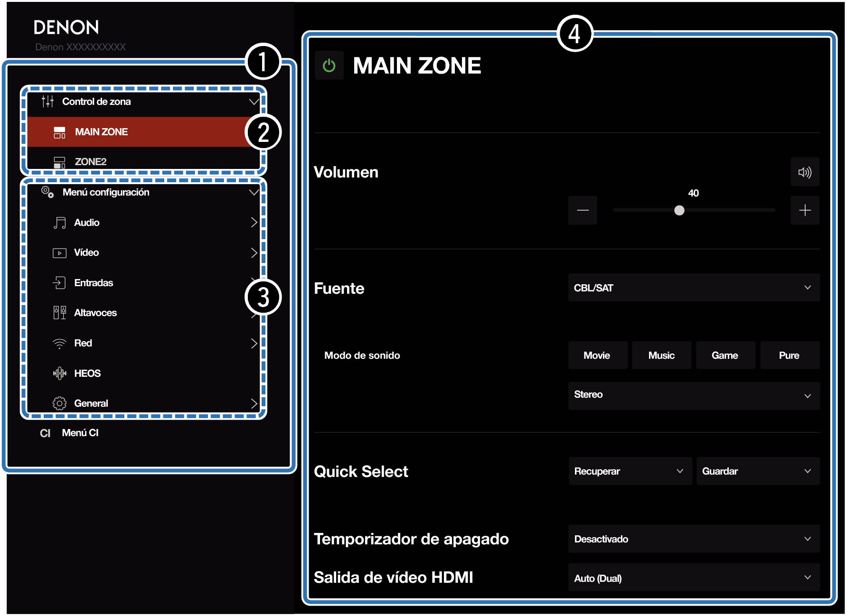Click the Menú configuración gears icon
This screenshot has width=847, height=616.
[x=47, y=192]
